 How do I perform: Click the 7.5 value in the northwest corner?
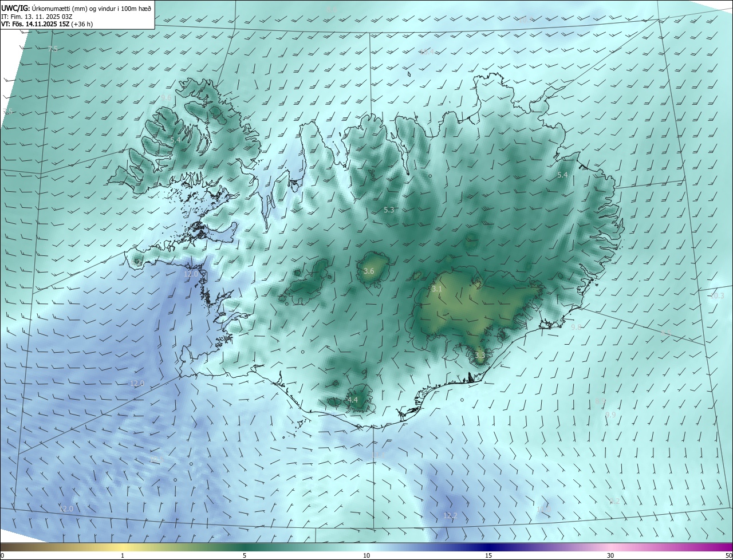[x=53, y=49]
